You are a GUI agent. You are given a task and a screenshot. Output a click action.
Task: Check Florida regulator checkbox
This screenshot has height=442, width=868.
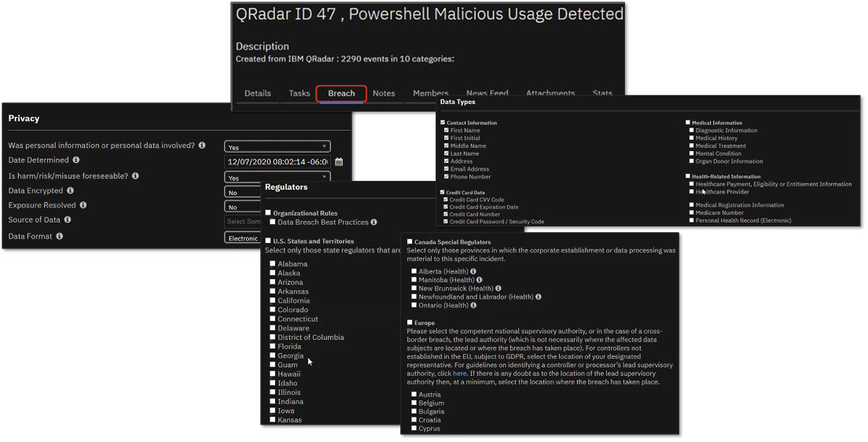pyautogui.click(x=272, y=346)
